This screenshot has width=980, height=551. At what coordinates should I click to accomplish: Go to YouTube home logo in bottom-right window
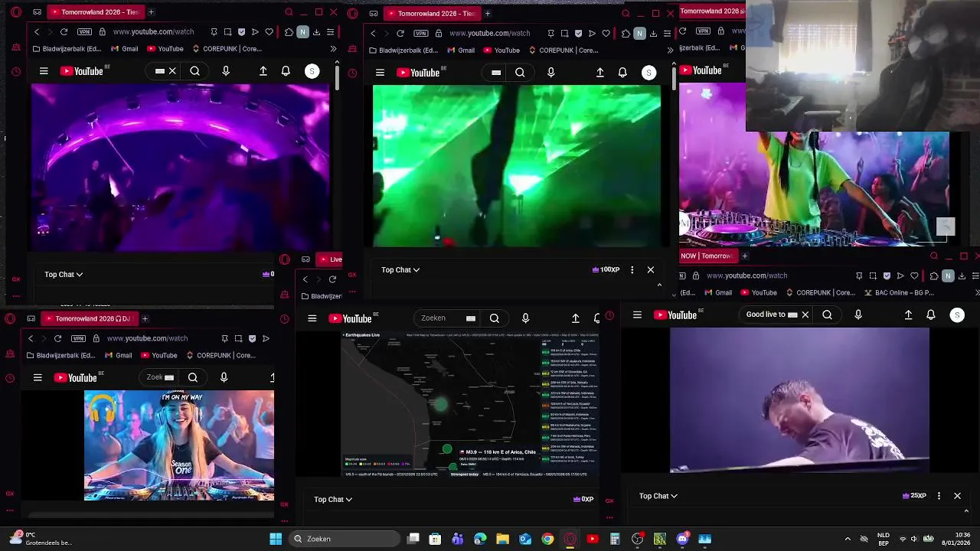tap(677, 315)
